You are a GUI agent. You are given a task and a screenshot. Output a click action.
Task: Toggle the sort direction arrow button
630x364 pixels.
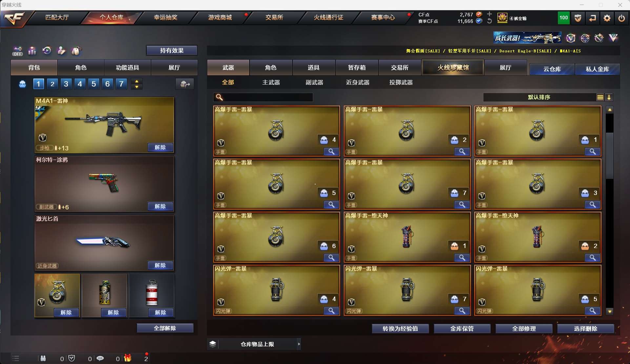[609, 97]
